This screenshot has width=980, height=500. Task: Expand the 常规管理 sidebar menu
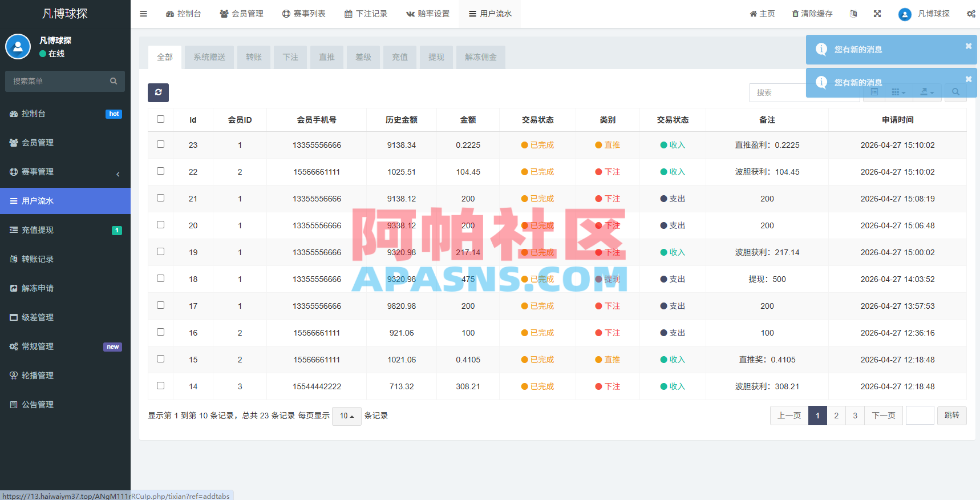(x=65, y=346)
